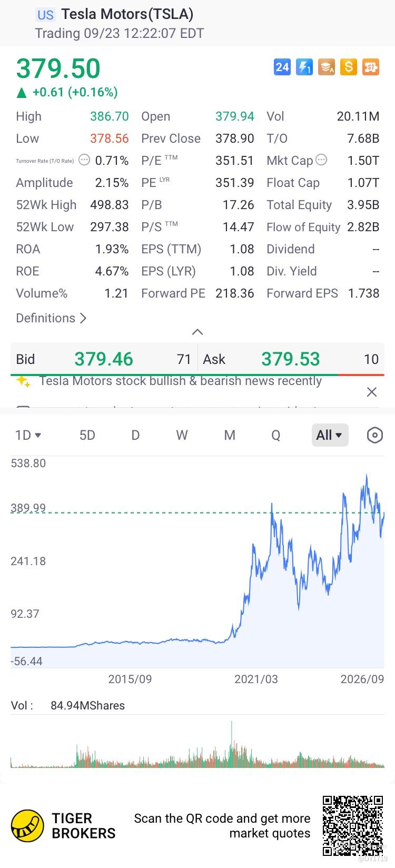Image resolution: width=395 pixels, height=868 pixels.
Task: Tap the orange puzzle piece badge
Action: 371,67
